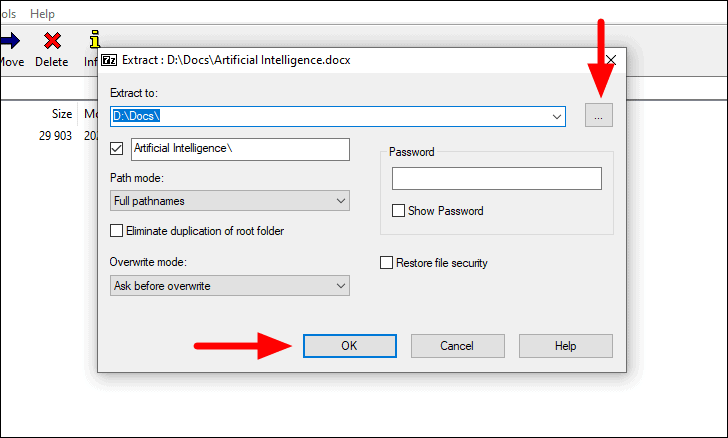Click the Cancel button
Viewport: 728px width, 438px height.
pyautogui.click(x=457, y=346)
